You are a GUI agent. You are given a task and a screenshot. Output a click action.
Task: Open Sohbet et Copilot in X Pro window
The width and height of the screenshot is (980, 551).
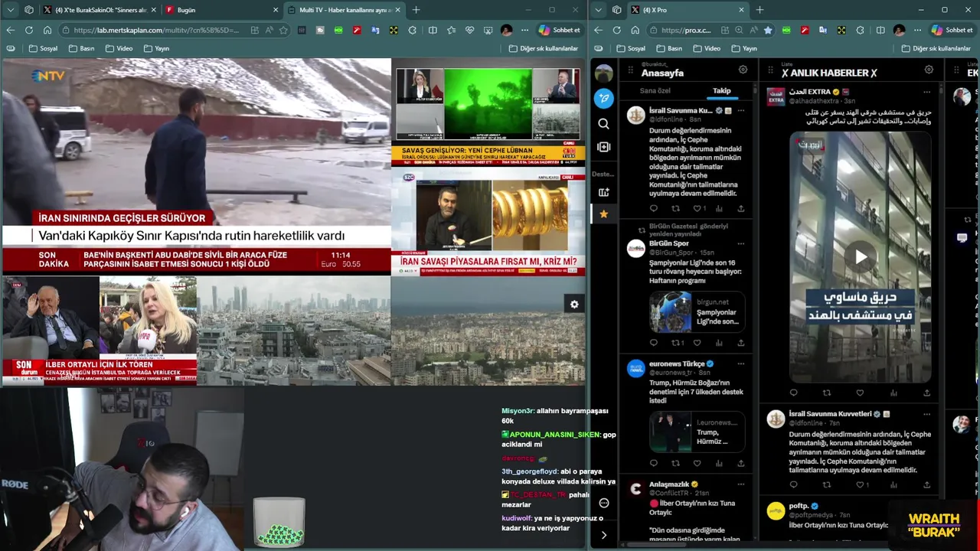tap(952, 30)
